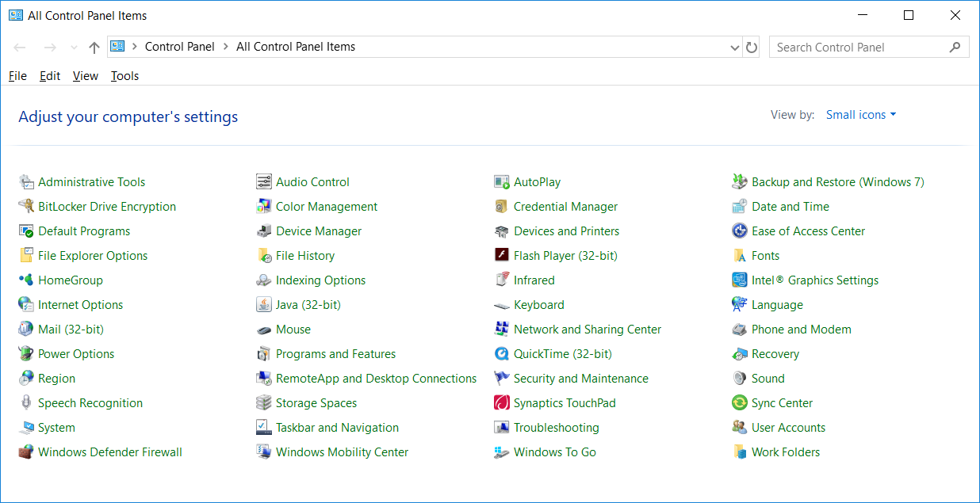Open the Small icons view dropdown

tap(861, 115)
